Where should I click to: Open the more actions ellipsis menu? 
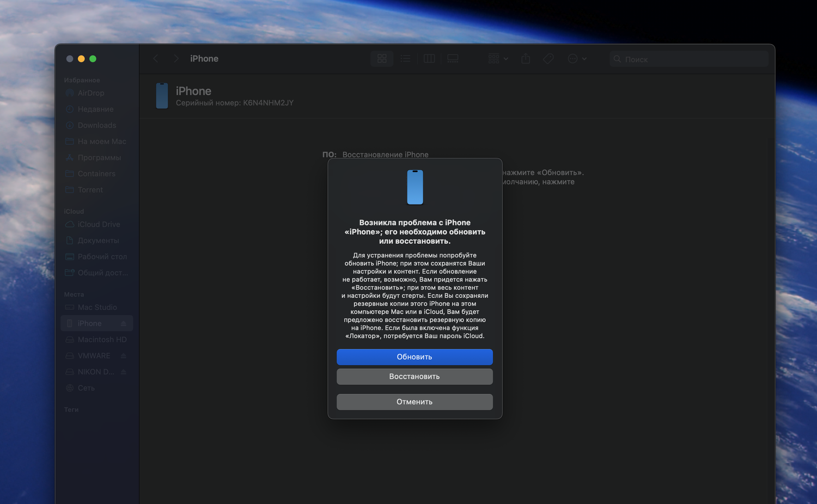click(577, 59)
